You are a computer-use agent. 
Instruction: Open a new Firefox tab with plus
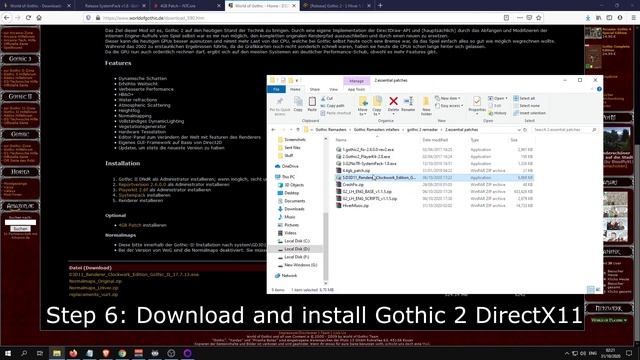(380, 6)
